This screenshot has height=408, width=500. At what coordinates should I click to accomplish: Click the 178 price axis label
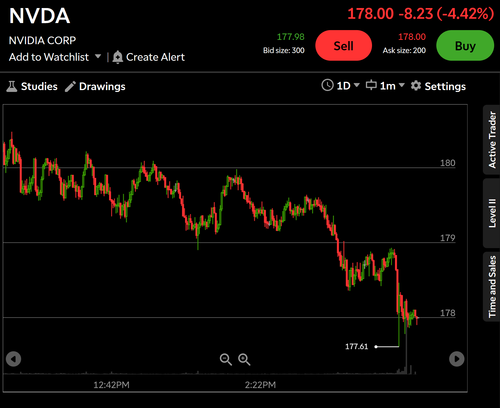tap(448, 313)
